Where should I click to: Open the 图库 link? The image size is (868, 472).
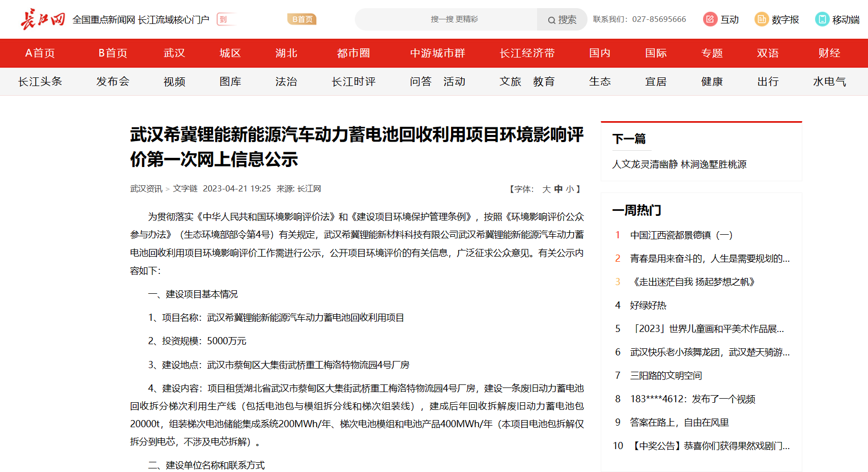click(230, 81)
